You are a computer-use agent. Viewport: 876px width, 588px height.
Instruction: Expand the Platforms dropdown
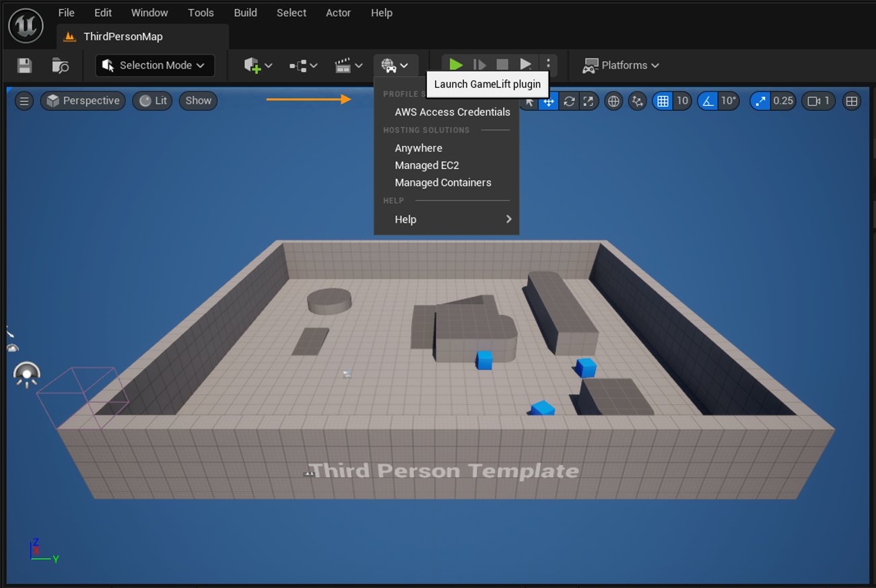tap(621, 65)
